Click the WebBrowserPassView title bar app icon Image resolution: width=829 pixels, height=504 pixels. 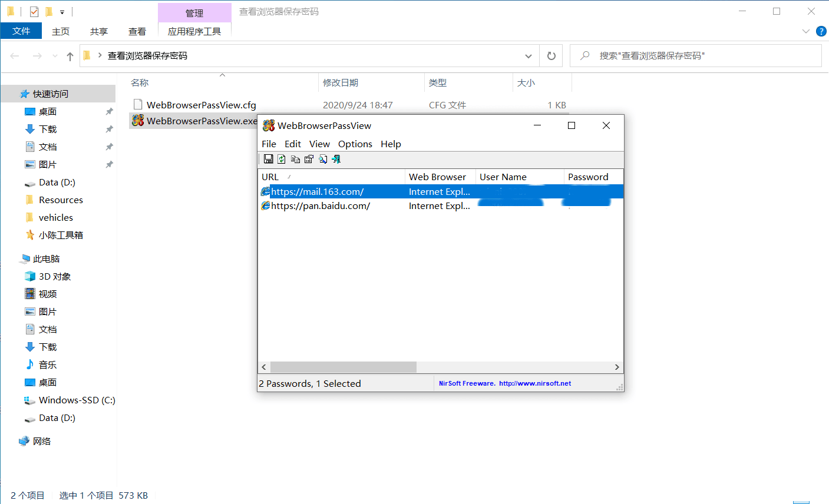[269, 125]
